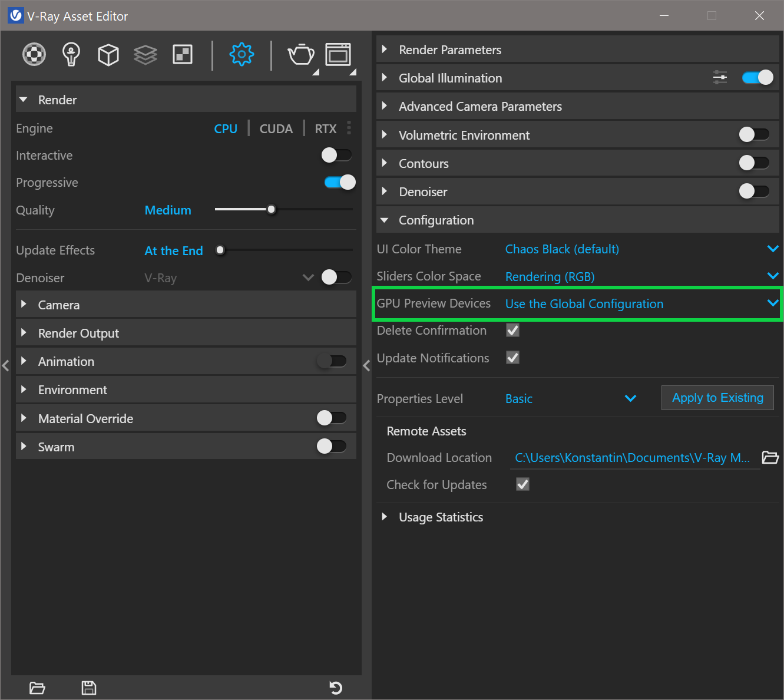Click the Remote Assets heading
The width and height of the screenshot is (784, 700).
pyautogui.click(x=426, y=431)
